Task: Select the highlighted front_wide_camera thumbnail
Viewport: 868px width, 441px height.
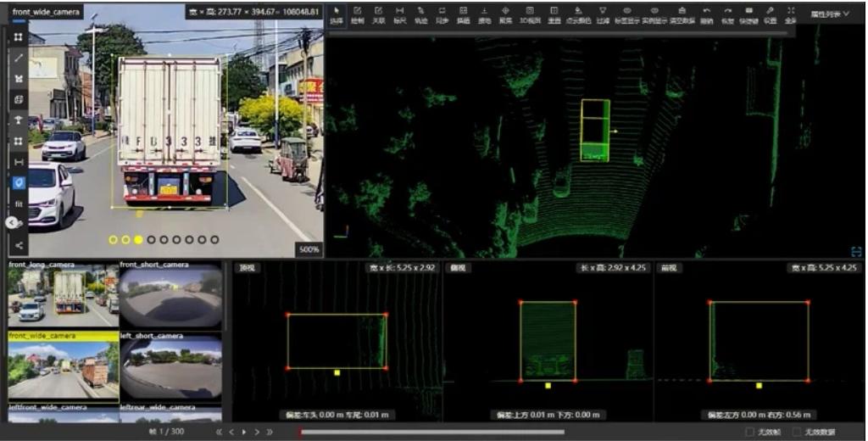Action: coord(63,366)
